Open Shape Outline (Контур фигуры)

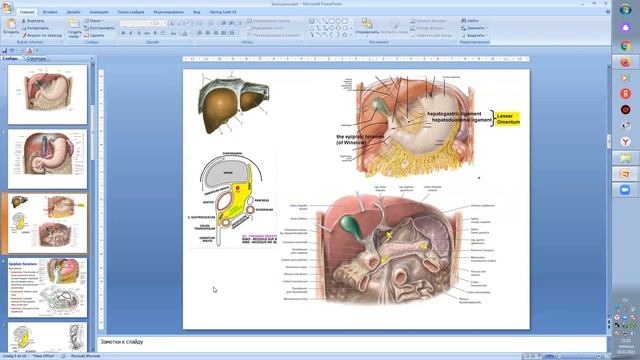[x=427, y=28]
